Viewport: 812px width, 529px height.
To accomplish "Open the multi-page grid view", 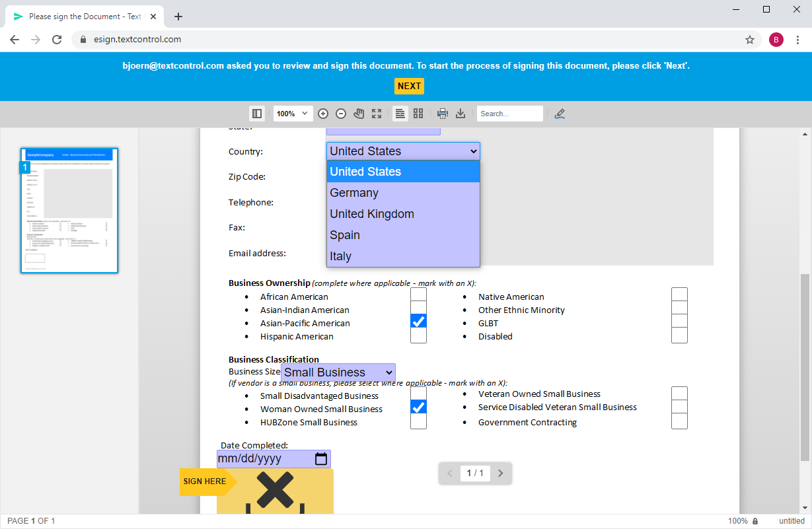I will pyautogui.click(x=418, y=113).
